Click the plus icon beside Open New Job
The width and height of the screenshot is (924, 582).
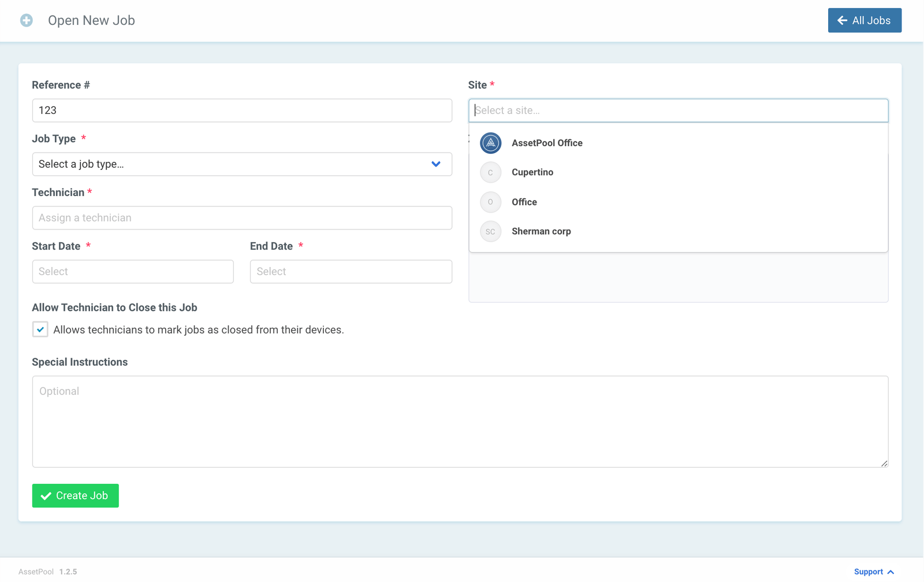pos(27,20)
